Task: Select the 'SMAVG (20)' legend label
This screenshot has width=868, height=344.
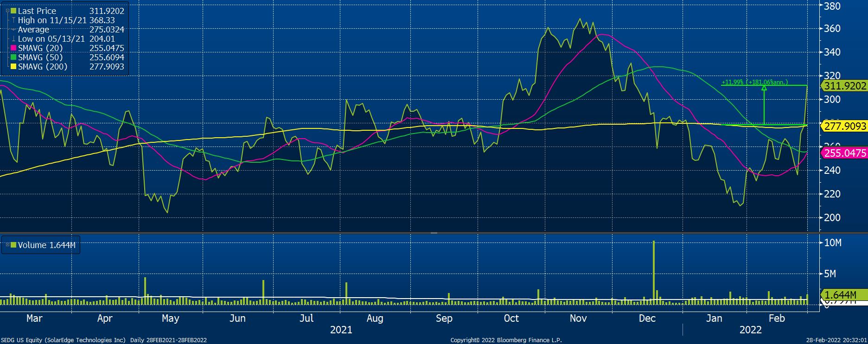Action: tap(39, 48)
